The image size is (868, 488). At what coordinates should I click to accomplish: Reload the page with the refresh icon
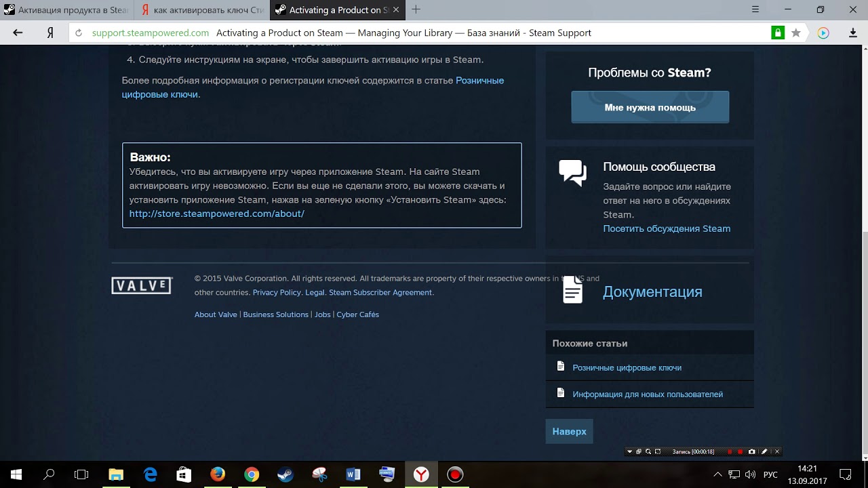[79, 33]
